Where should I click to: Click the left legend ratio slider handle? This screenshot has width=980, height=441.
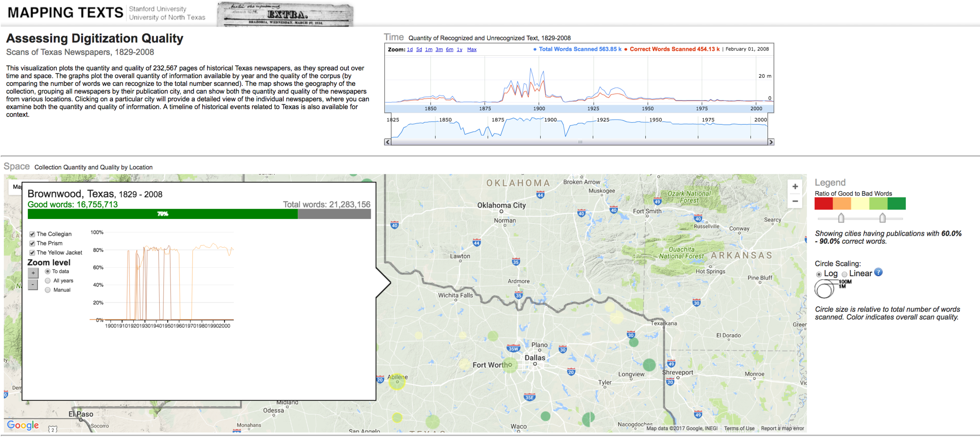(841, 218)
